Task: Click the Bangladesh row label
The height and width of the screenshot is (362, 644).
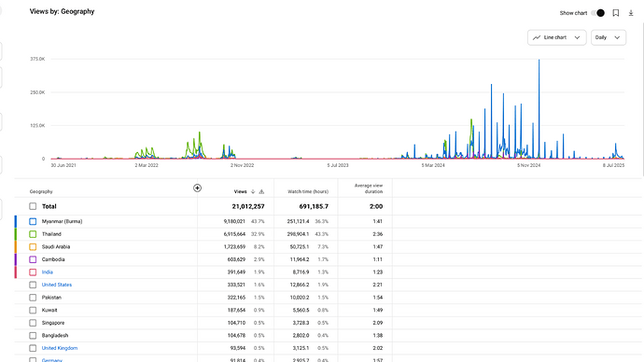Action: (x=55, y=336)
